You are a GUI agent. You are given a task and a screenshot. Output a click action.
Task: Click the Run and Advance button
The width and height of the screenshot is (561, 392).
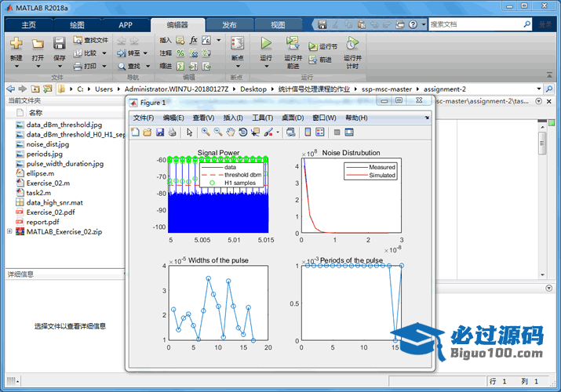[293, 53]
